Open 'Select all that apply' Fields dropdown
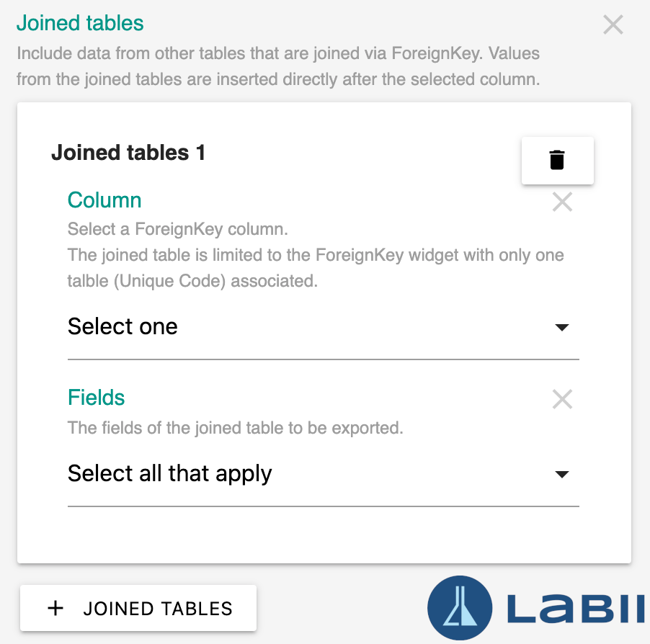Image resolution: width=650 pixels, height=644 pixels. [x=324, y=473]
